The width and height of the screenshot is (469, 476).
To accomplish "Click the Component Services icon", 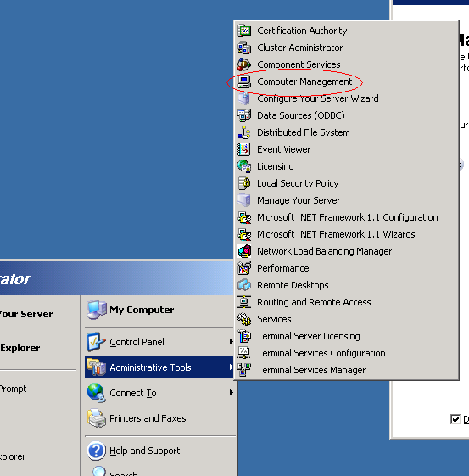I will click(244, 64).
